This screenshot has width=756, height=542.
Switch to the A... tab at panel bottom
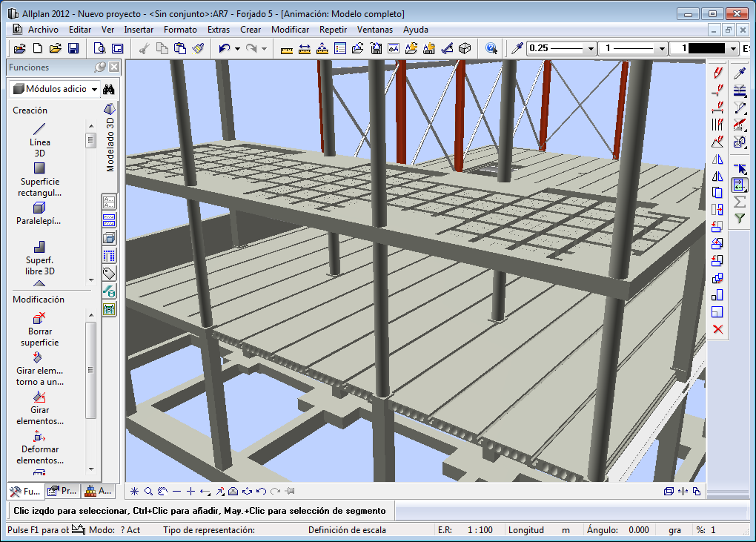tap(99, 492)
